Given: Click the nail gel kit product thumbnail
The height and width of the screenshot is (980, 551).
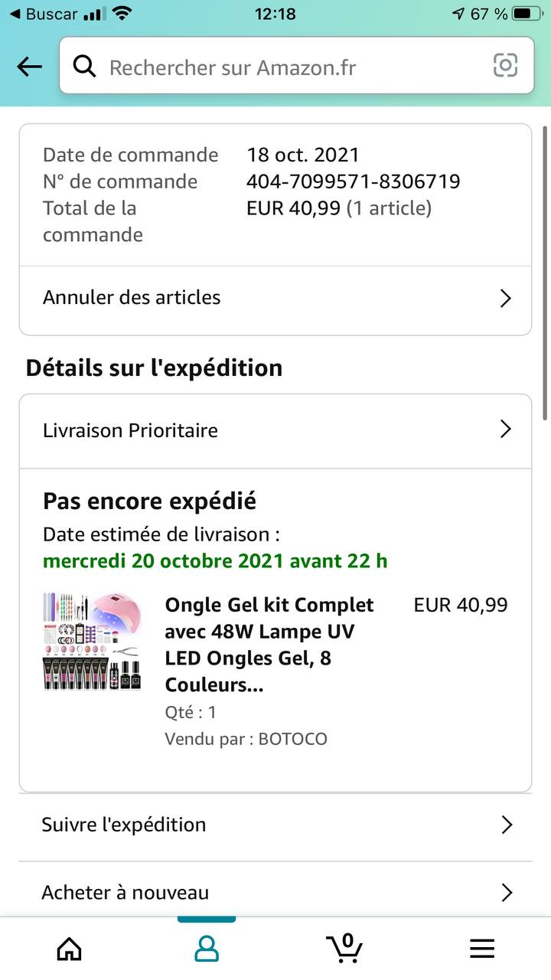Looking at the screenshot, I should 93,642.
